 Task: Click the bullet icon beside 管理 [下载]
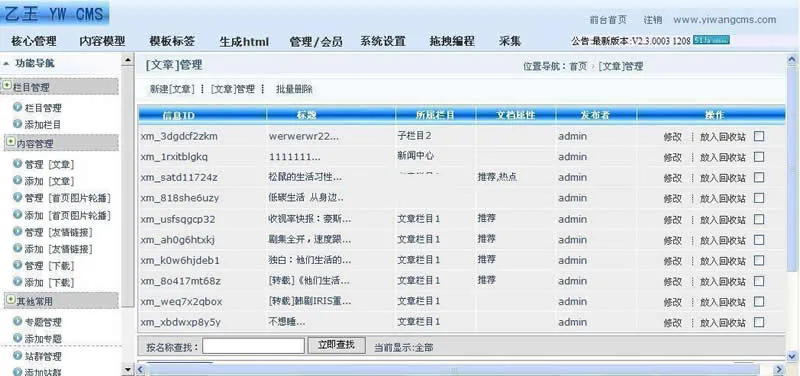[x=18, y=265]
